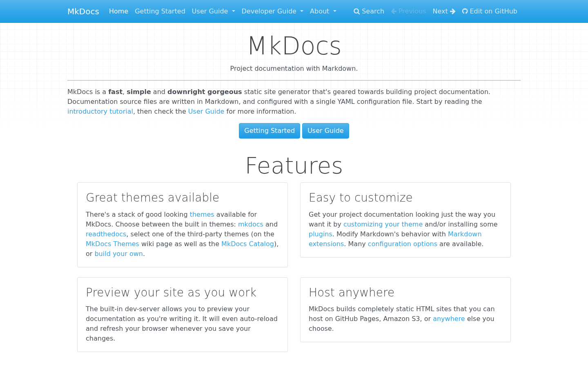Click the Next arrow icon
588x368 pixels.
(x=452, y=11)
